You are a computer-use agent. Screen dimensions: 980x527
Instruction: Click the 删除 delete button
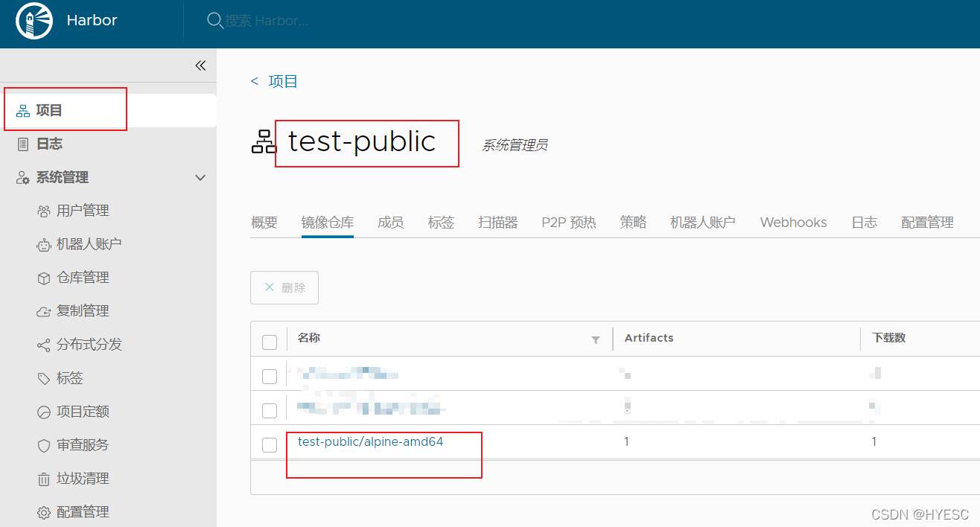click(x=284, y=287)
